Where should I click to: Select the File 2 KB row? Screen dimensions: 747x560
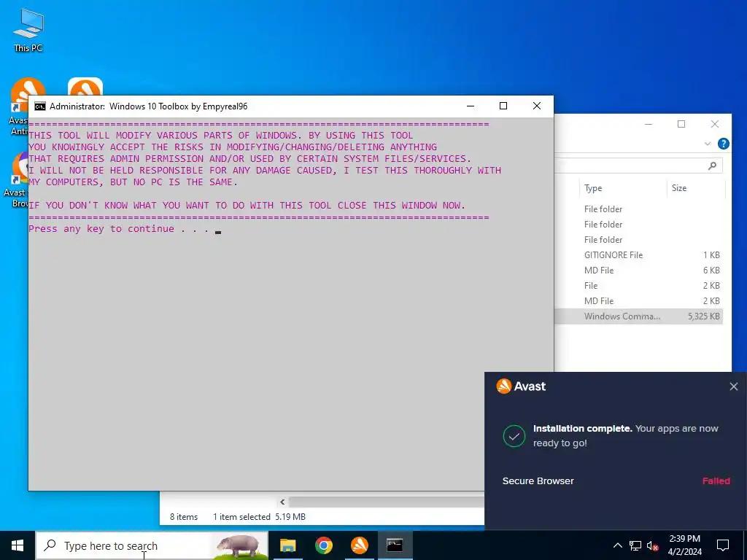pos(638,286)
